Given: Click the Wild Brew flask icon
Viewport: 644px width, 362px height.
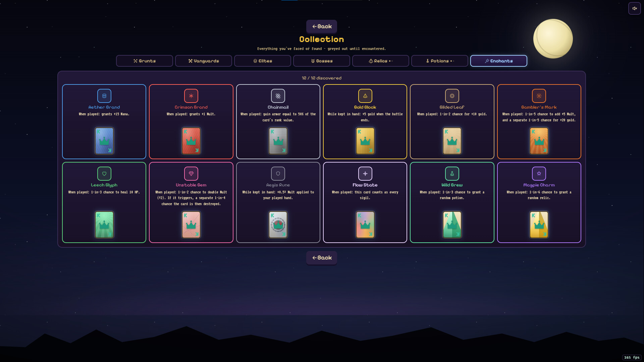Looking at the screenshot, I should pyautogui.click(x=452, y=174).
